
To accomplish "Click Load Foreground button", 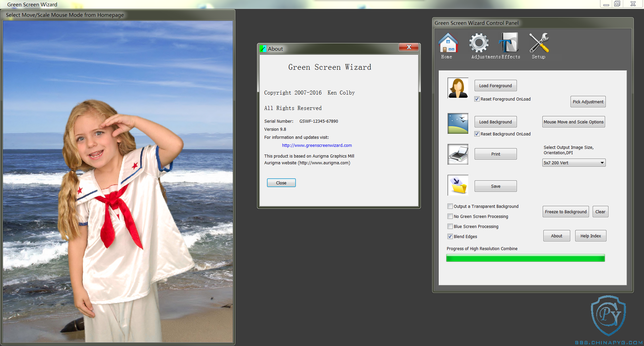I will [495, 85].
